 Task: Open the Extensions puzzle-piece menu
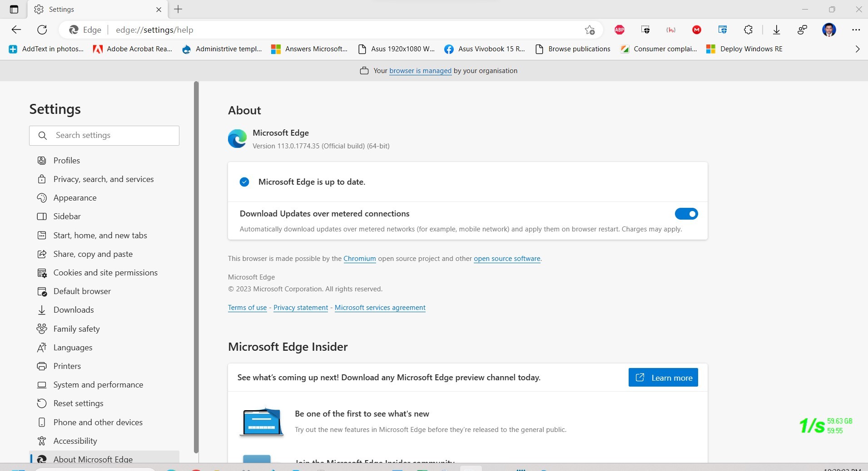[748, 30]
